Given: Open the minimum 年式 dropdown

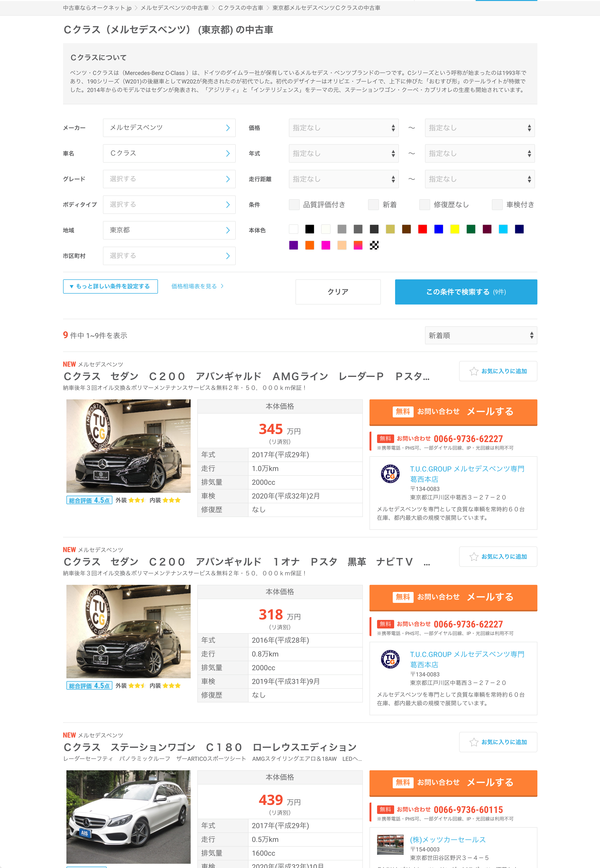Looking at the screenshot, I should pyautogui.click(x=344, y=153).
